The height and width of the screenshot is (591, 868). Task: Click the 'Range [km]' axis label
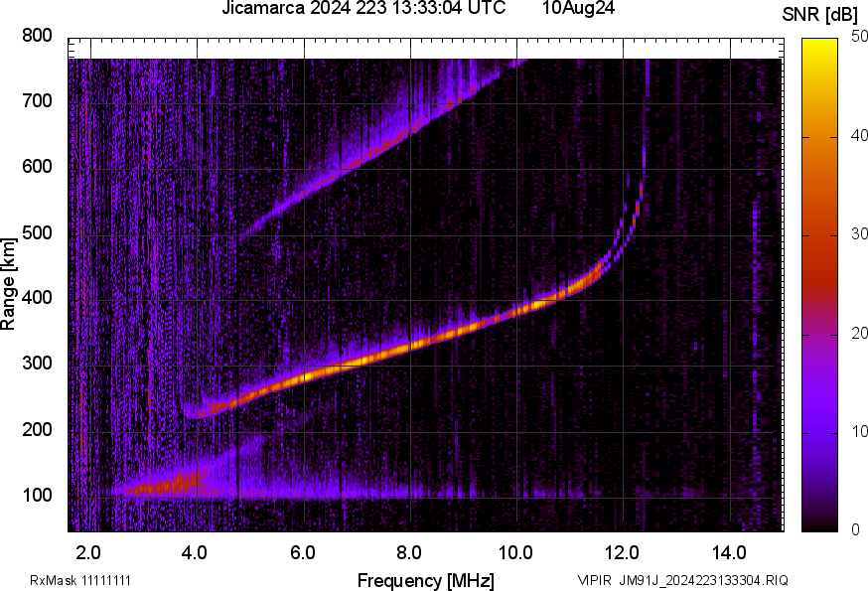[8, 284]
